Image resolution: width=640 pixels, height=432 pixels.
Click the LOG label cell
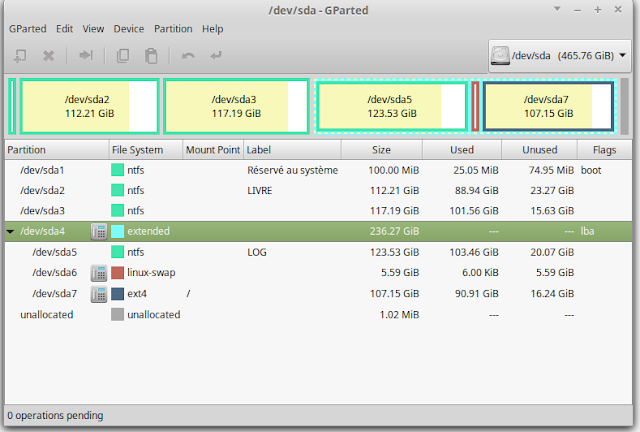point(257,252)
